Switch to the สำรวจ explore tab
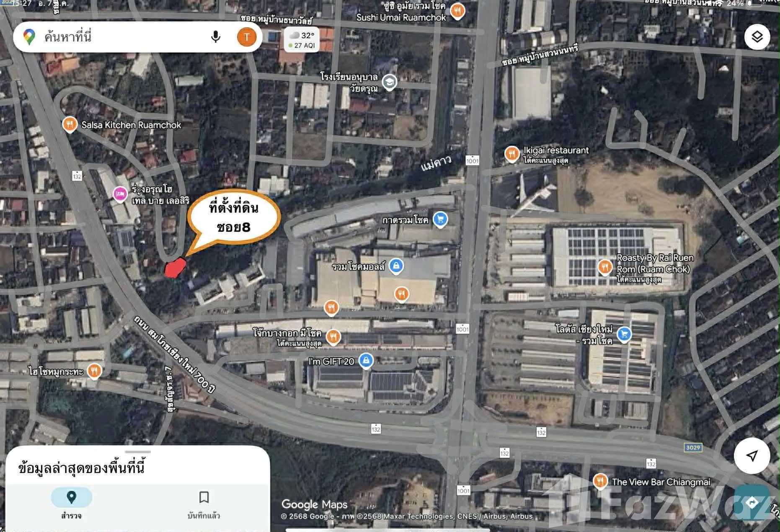This screenshot has width=780, height=532. (72, 503)
